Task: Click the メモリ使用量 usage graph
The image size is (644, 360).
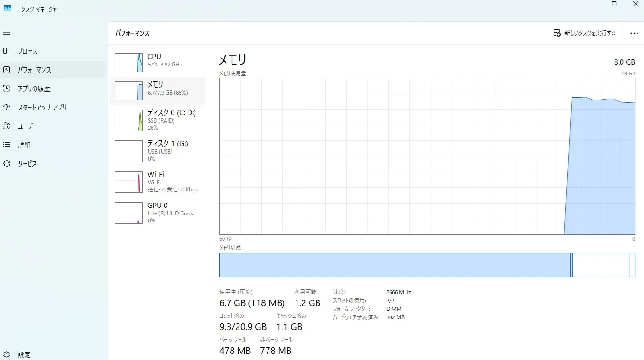Action: (x=427, y=156)
